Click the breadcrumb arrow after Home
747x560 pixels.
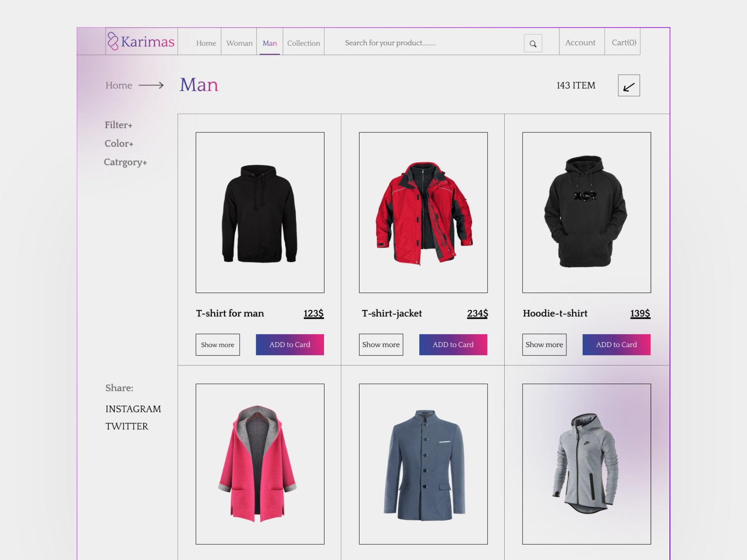click(x=151, y=85)
